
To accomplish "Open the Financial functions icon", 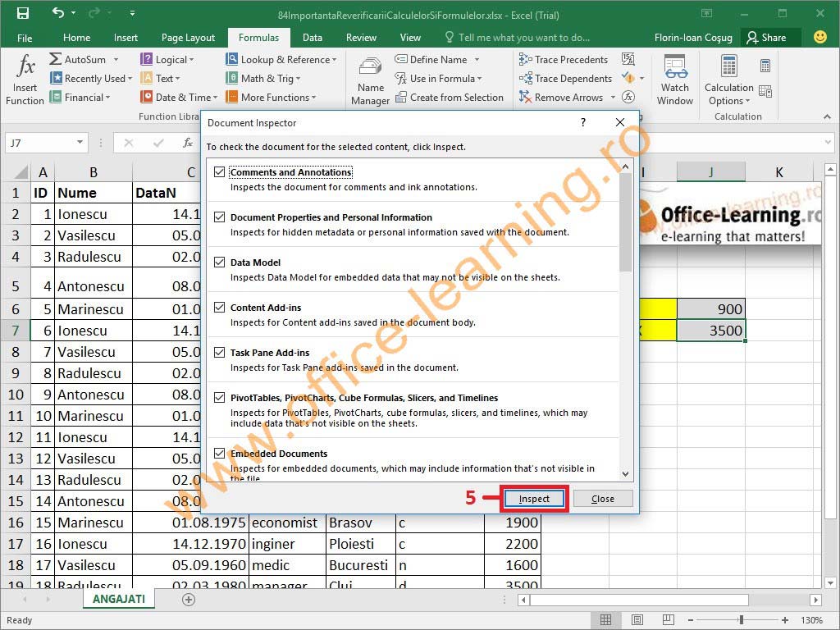I will pyautogui.click(x=55, y=97).
